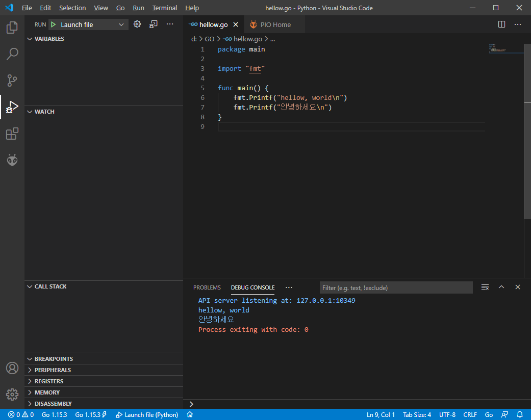531x420 pixels.
Task: Click Launch file (Python) in status bar
Action: pyautogui.click(x=147, y=414)
